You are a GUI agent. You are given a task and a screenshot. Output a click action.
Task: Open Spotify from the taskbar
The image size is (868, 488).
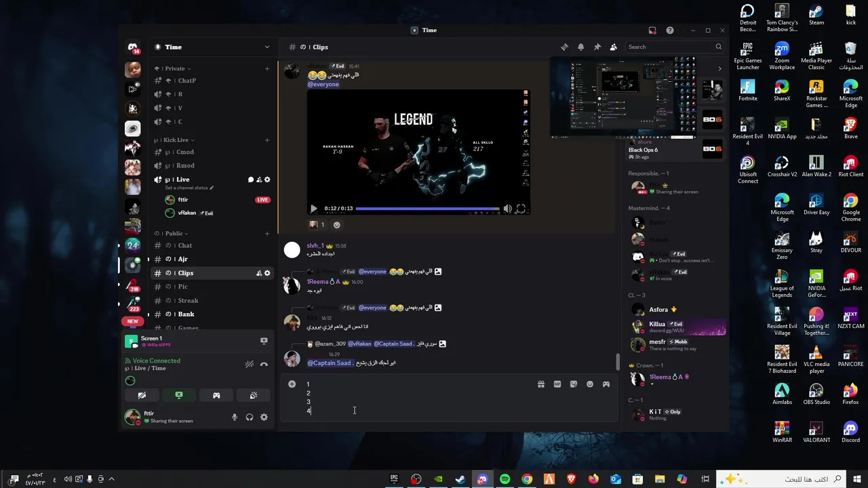tap(505, 479)
